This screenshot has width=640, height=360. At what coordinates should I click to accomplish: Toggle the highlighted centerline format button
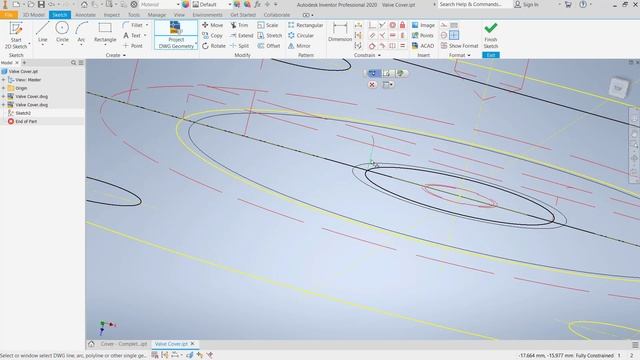[454, 36]
